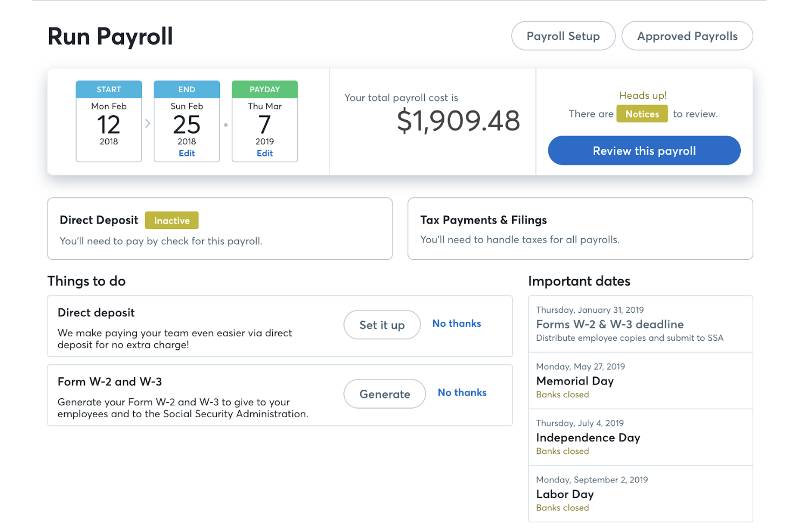Screen dimensions: 798x532
Task: Click the Set it up button for direct deposit
Action: (x=382, y=324)
